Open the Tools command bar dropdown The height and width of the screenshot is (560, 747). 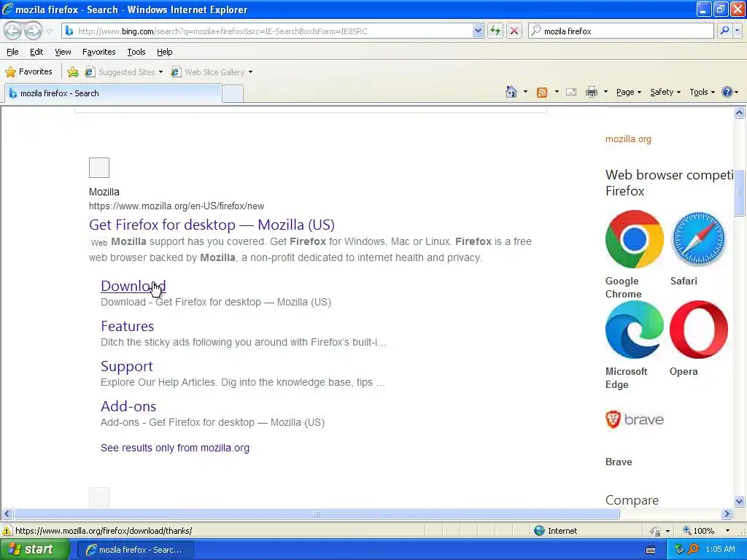pyautogui.click(x=702, y=92)
